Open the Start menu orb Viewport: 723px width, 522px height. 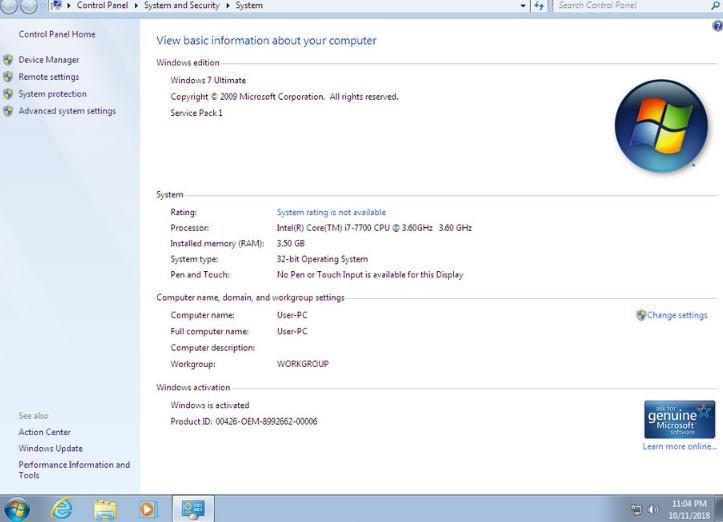18,509
